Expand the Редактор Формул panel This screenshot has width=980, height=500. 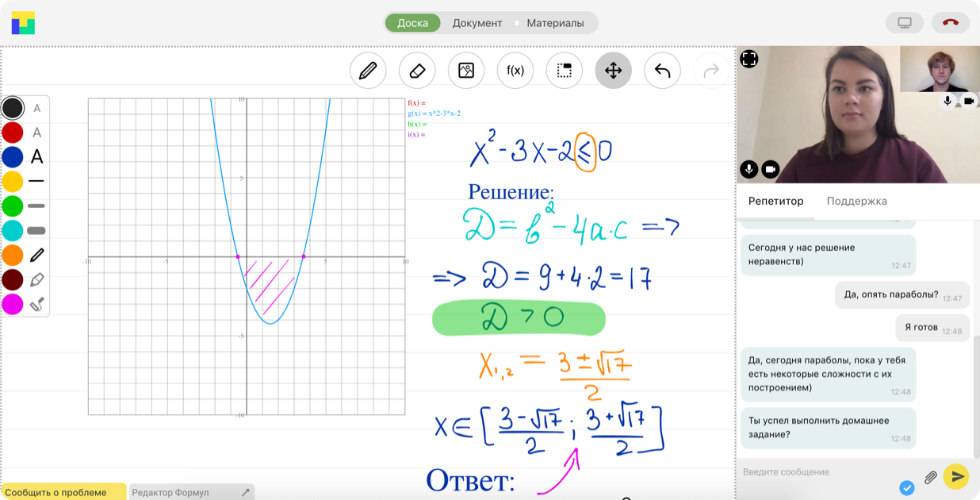point(245,492)
